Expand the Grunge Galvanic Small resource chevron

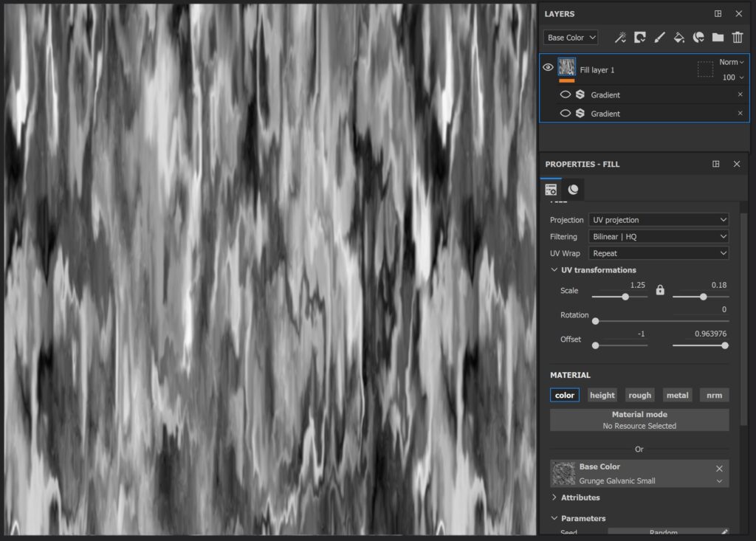719,481
